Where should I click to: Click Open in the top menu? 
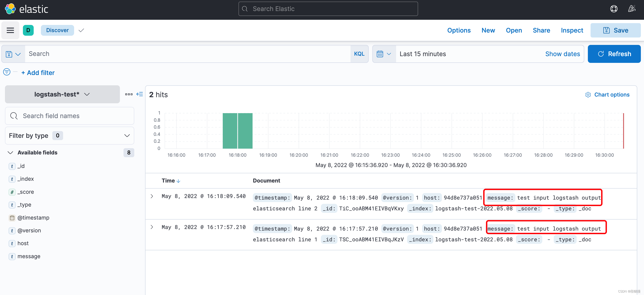pos(514,30)
